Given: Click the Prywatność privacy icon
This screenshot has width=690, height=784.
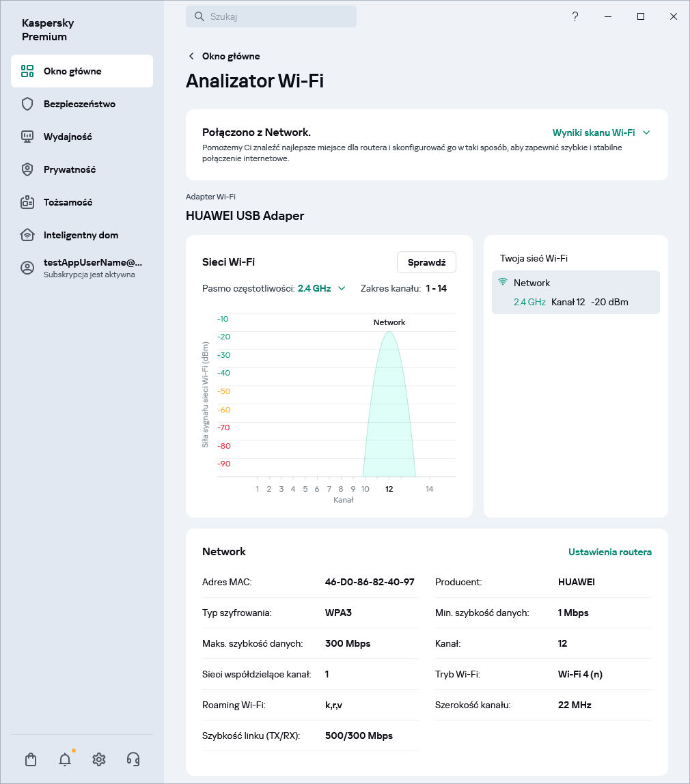Looking at the screenshot, I should [x=27, y=169].
